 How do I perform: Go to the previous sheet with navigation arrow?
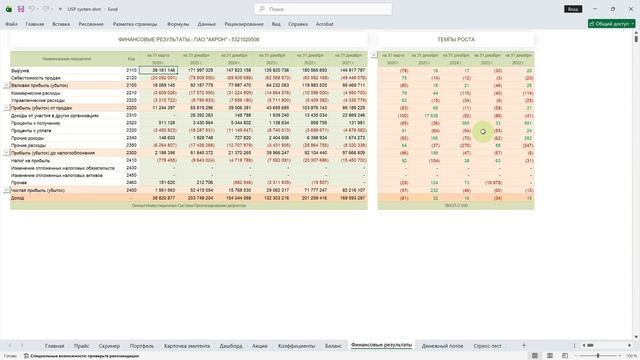(10, 346)
